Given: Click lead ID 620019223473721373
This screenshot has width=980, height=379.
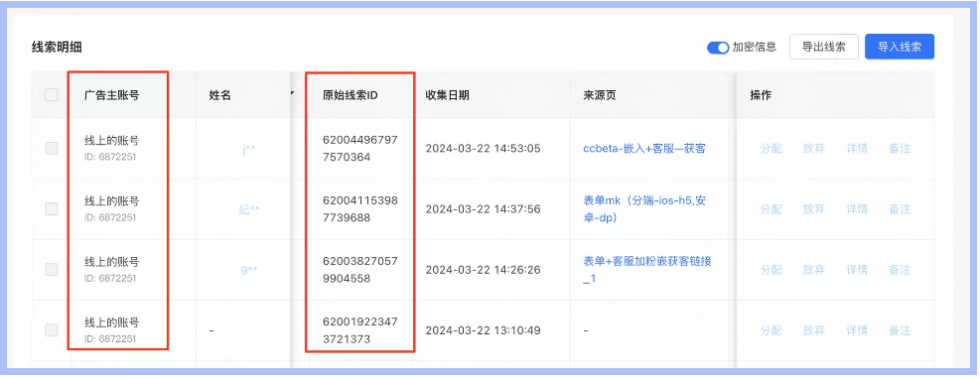Looking at the screenshot, I should pos(360,330).
